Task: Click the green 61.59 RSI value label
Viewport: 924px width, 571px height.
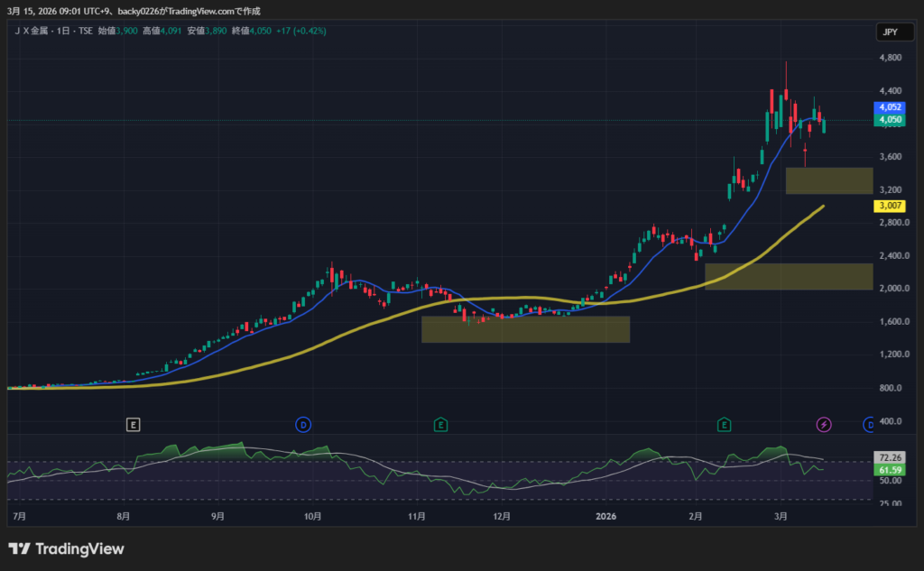Action: [890, 470]
